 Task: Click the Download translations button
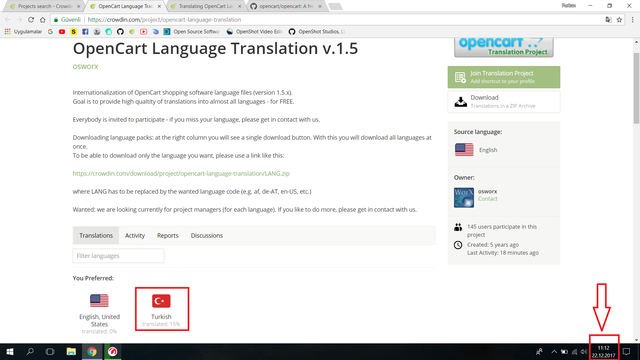pos(504,101)
